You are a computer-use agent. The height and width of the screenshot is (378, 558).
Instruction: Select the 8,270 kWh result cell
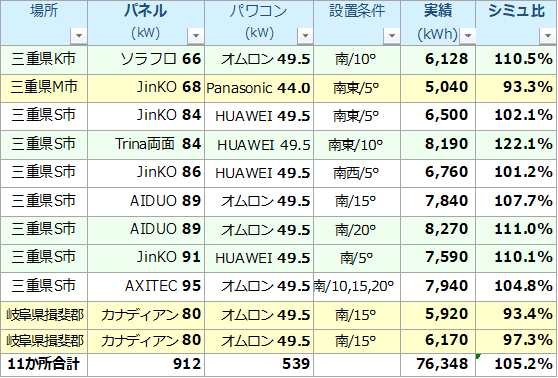pos(438,230)
